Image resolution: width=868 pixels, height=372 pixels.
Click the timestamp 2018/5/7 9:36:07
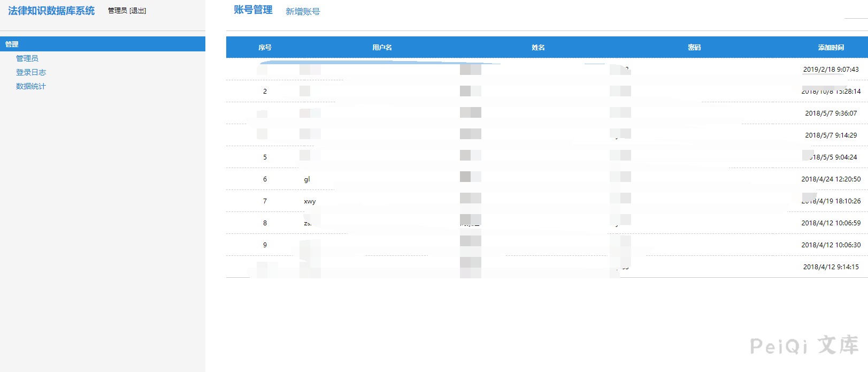pos(831,113)
